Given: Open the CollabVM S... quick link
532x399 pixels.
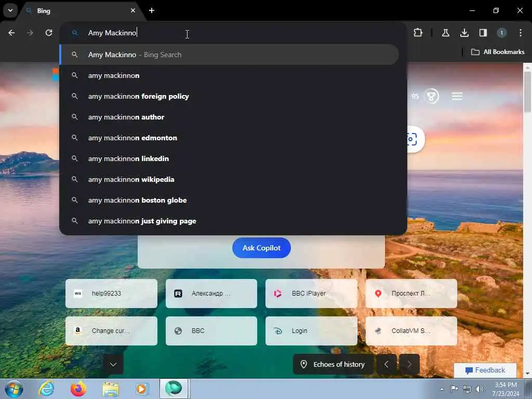Looking at the screenshot, I should coord(411,331).
